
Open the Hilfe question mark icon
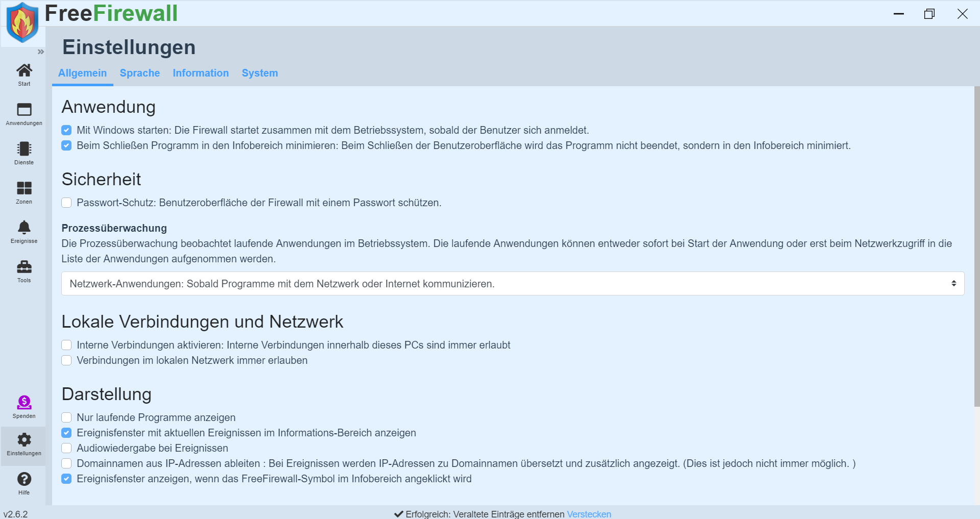pos(24,479)
